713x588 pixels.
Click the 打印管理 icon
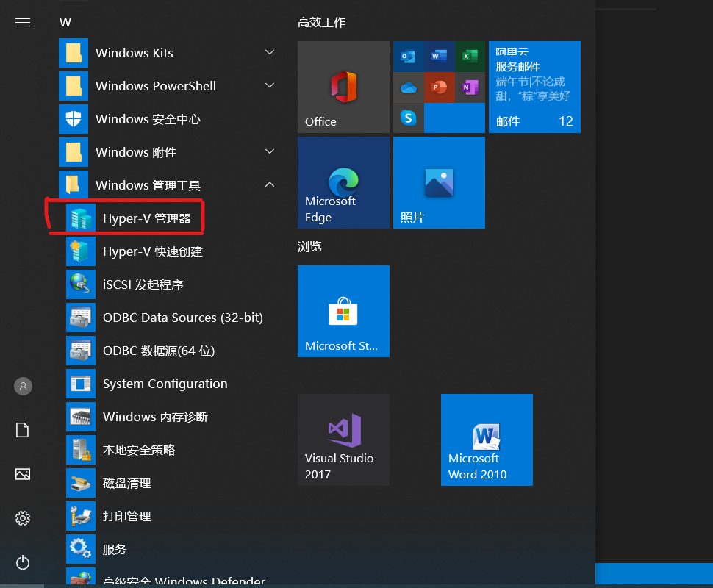81,516
